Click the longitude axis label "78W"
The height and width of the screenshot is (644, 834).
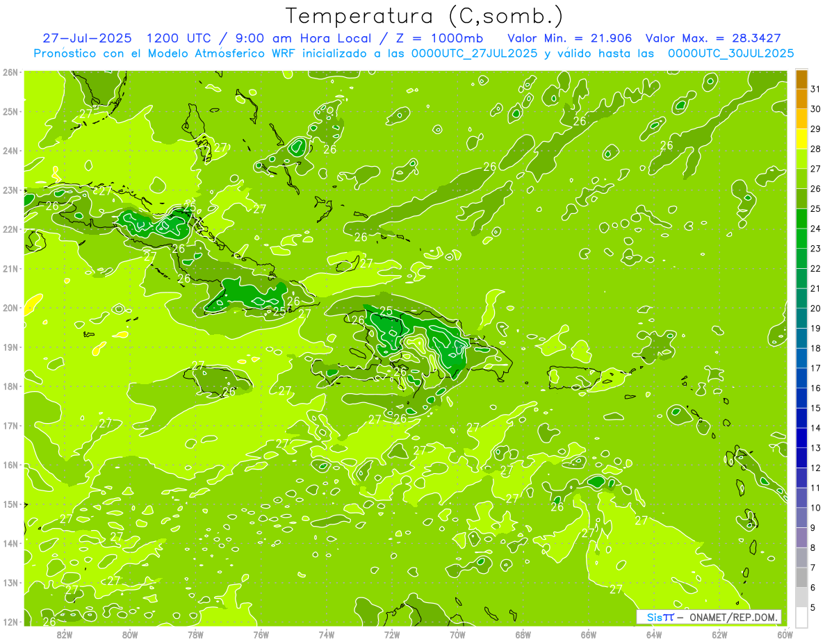(195, 634)
